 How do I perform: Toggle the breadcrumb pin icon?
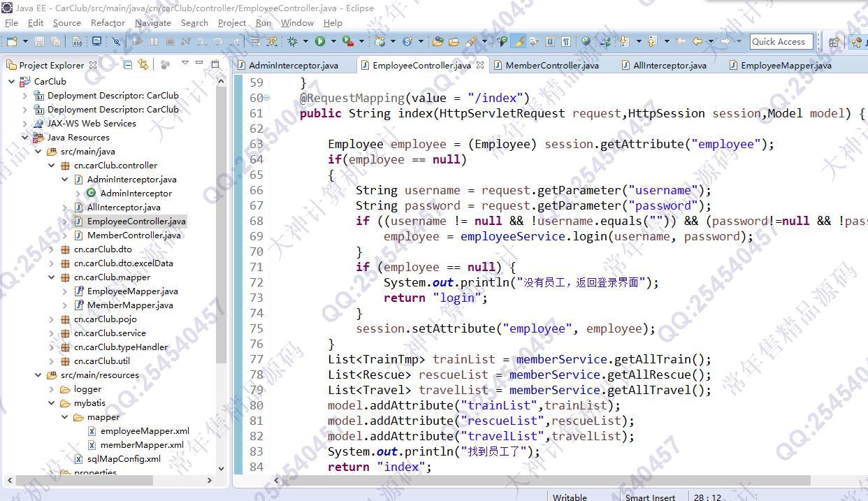(502, 41)
